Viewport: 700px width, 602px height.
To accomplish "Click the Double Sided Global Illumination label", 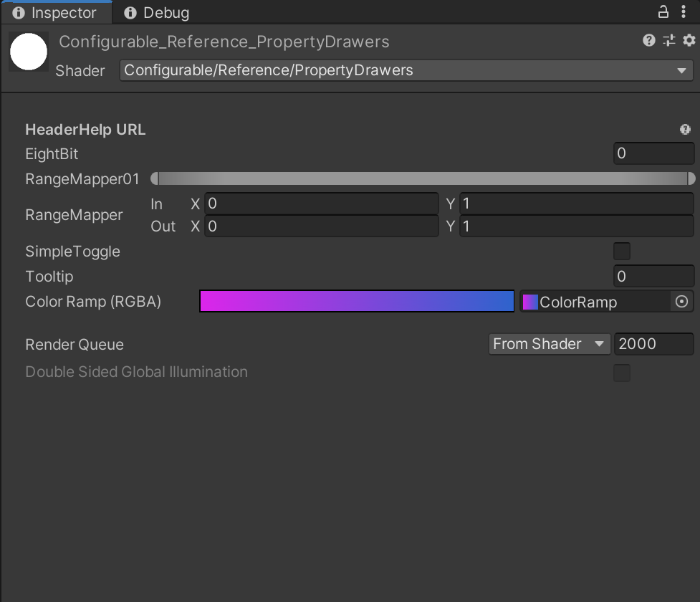I will point(136,372).
